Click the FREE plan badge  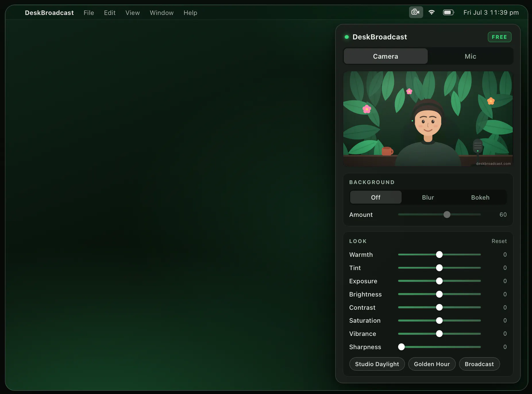coord(499,37)
